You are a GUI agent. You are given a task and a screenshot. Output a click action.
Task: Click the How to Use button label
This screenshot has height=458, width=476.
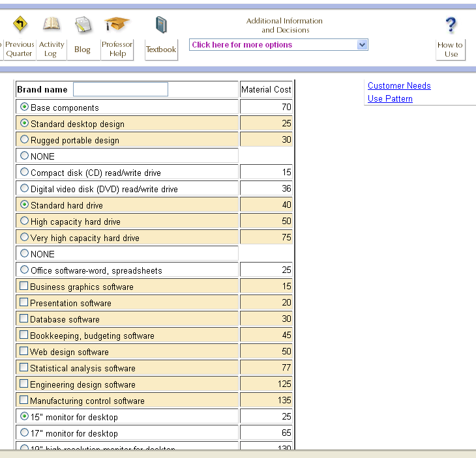tap(451, 50)
